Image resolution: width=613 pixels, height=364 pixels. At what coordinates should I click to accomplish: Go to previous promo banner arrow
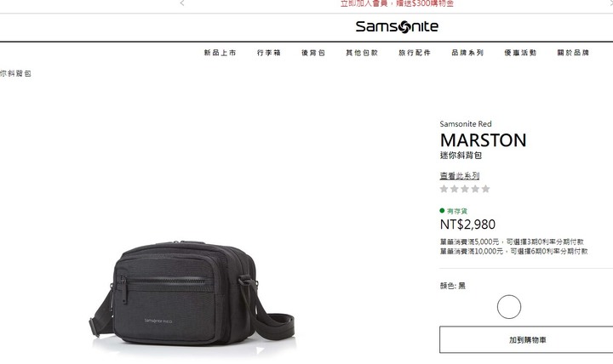[x=182, y=3]
